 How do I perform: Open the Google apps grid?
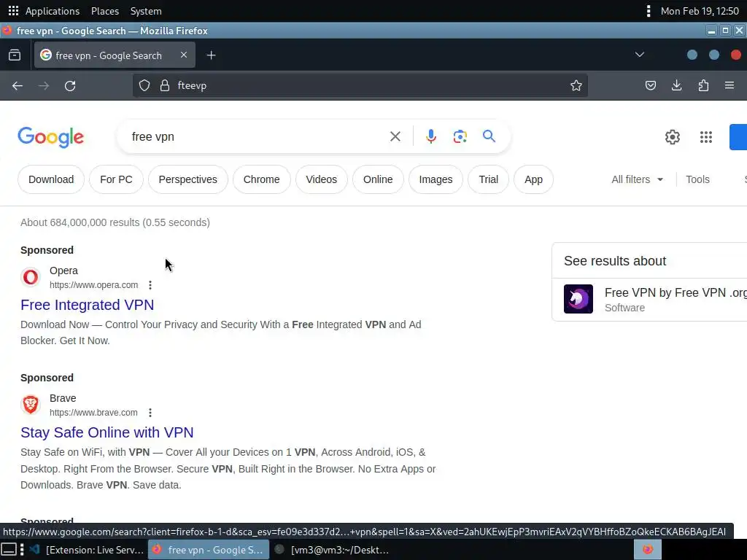[706, 137]
